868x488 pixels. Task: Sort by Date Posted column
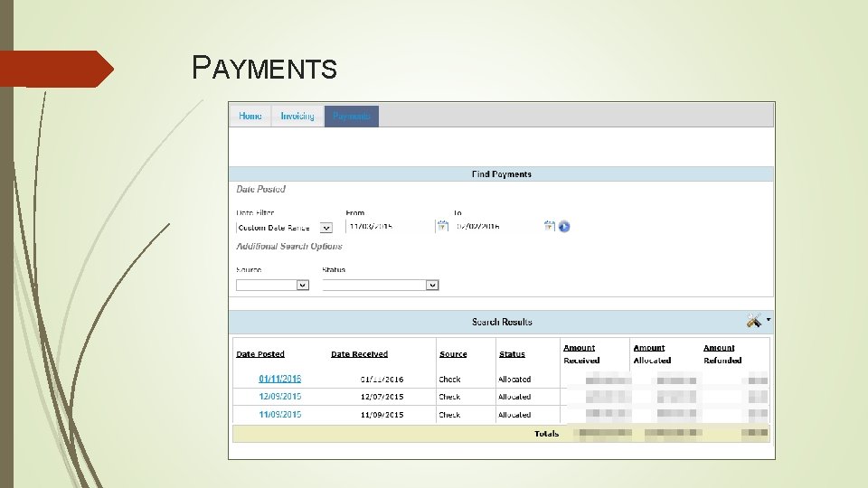(260, 354)
